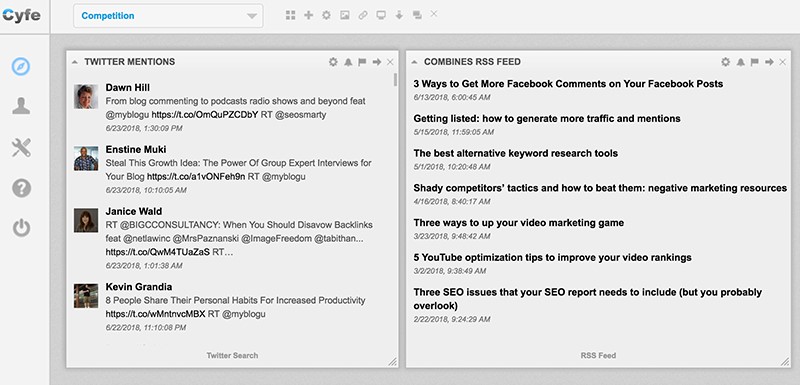Open the help question mark in sidebar

tap(21, 188)
